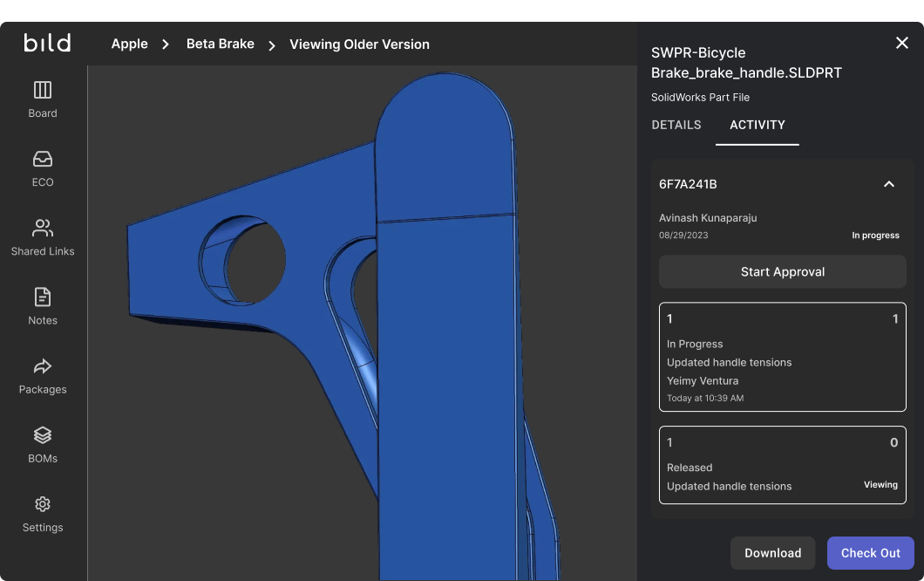The height and width of the screenshot is (581, 924).
Task: Open the Board panel
Action: [x=42, y=99]
